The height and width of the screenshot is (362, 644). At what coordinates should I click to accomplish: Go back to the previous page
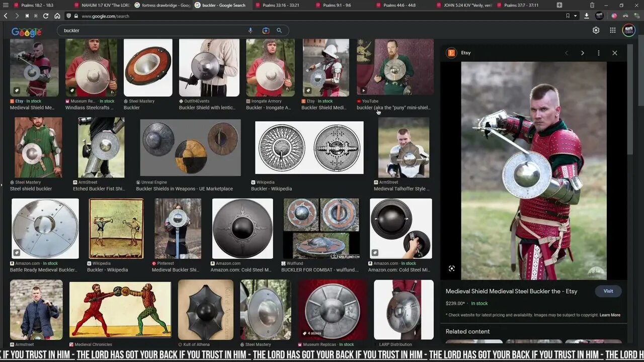[x=6, y=16]
